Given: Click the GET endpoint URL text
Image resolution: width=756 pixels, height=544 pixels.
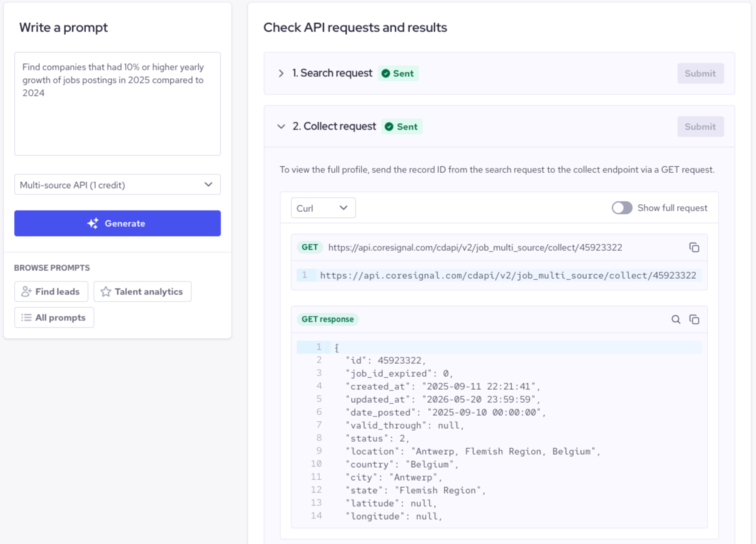Looking at the screenshot, I should pos(475,247).
